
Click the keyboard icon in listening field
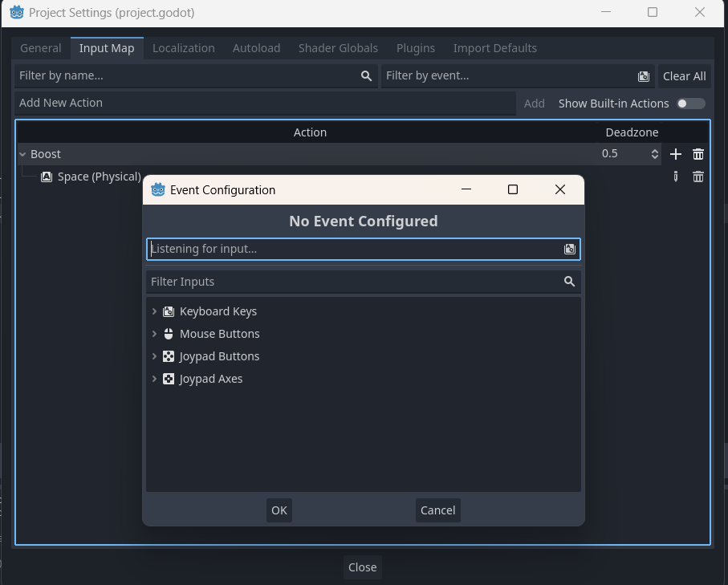coord(569,249)
